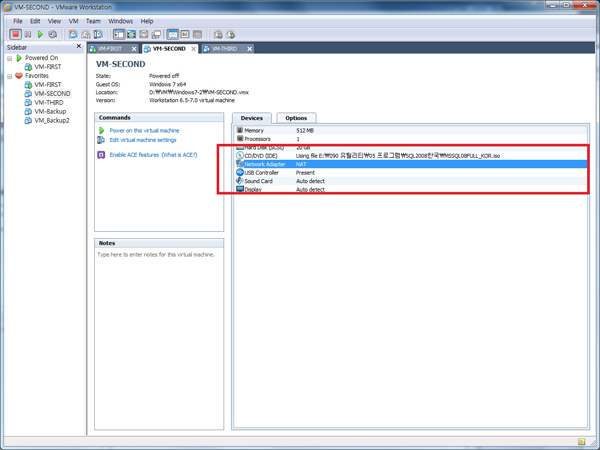Viewport: 600px width, 450px height.
Task: Select the VM-SECOND tab
Action: tap(169, 49)
